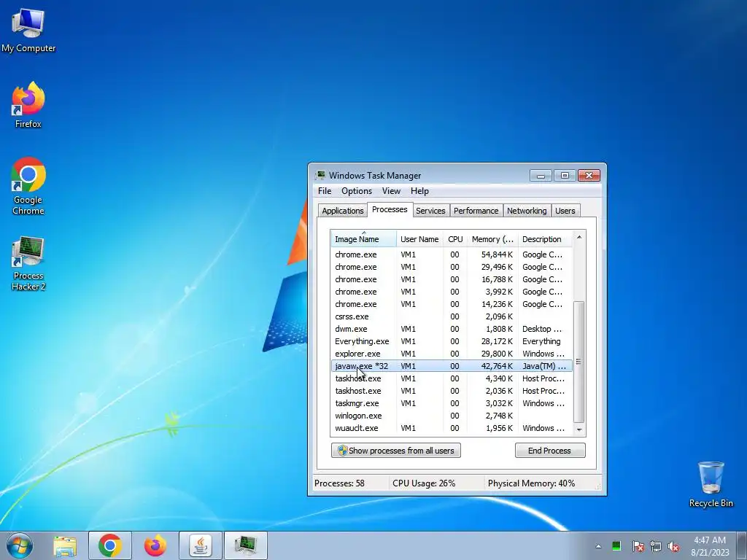Open the File menu in Task Manager
The width and height of the screenshot is (747, 560).
click(x=325, y=191)
